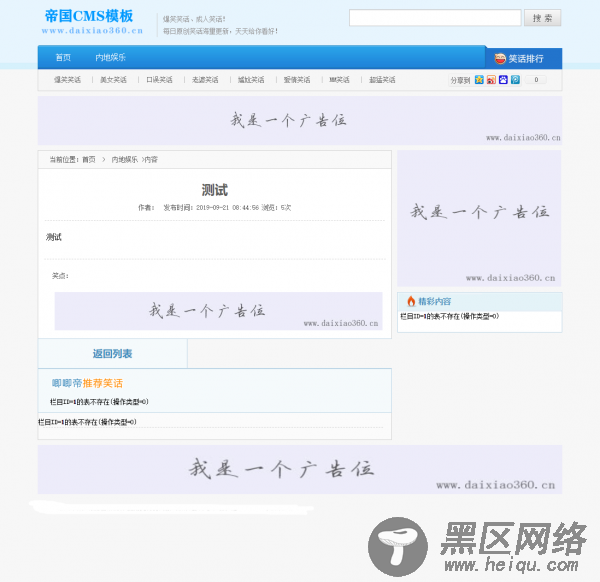The width and height of the screenshot is (600, 582).
Task: Select 爆笑笑话 in the sub-navigation
Action: point(67,80)
